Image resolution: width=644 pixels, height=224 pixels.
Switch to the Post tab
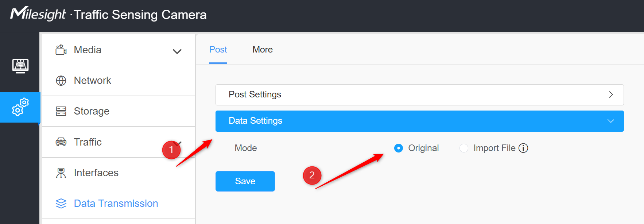[x=218, y=50]
